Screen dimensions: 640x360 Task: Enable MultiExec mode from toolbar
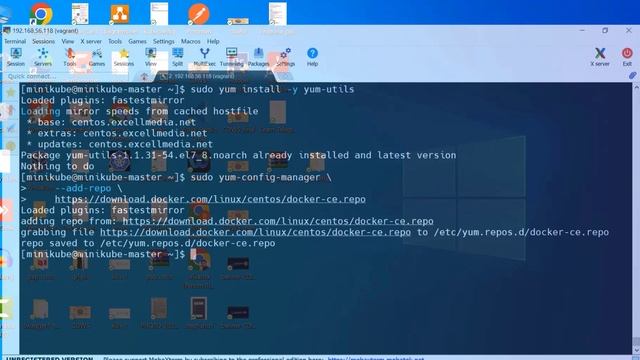pos(204,57)
